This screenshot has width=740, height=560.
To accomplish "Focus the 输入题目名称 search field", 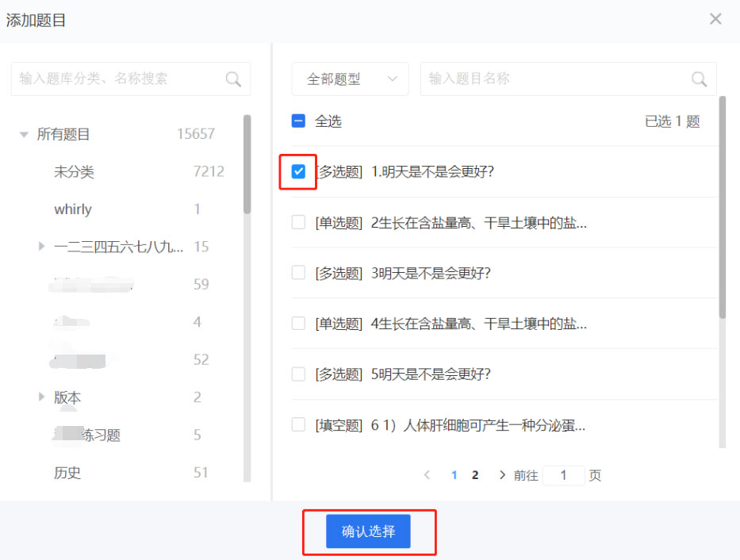I will [x=555, y=79].
